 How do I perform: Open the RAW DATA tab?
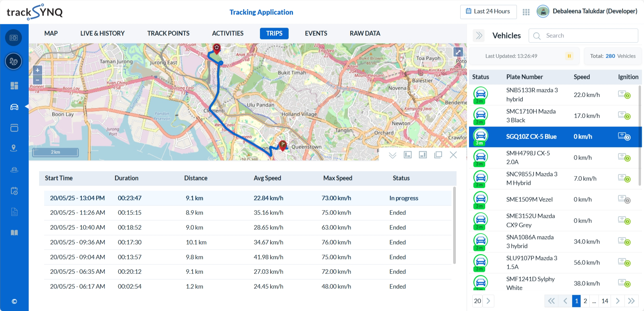coord(365,33)
